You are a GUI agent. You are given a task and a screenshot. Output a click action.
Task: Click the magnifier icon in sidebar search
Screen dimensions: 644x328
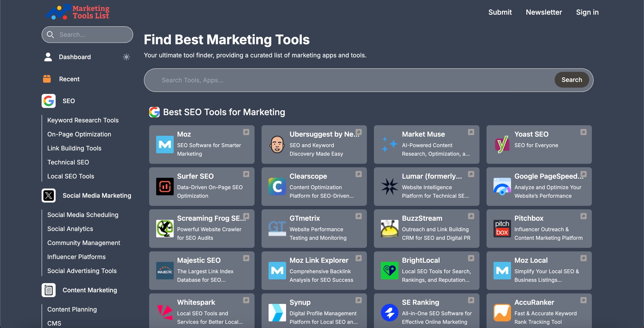pyautogui.click(x=50, y=35)
